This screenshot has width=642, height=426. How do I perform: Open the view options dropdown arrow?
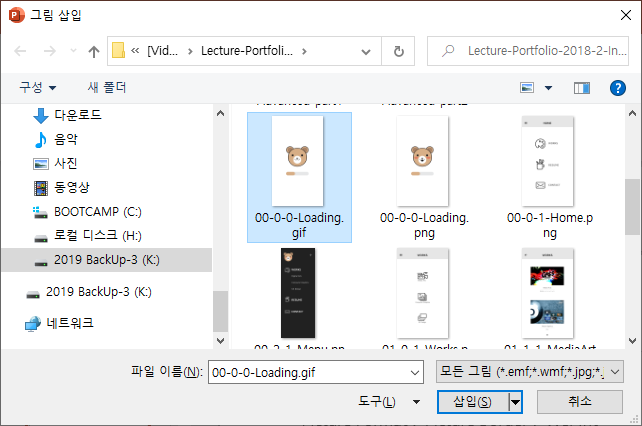coord(549,88)
